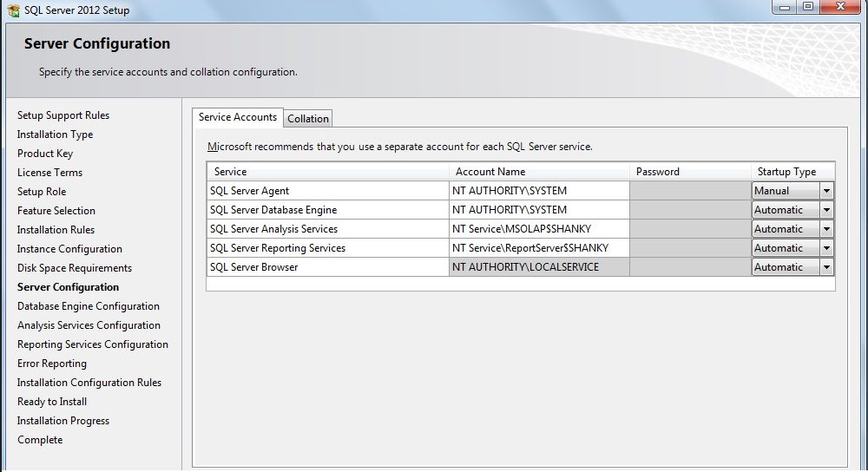Click Installation Progress step in sidebar

[x=63, y=421]
